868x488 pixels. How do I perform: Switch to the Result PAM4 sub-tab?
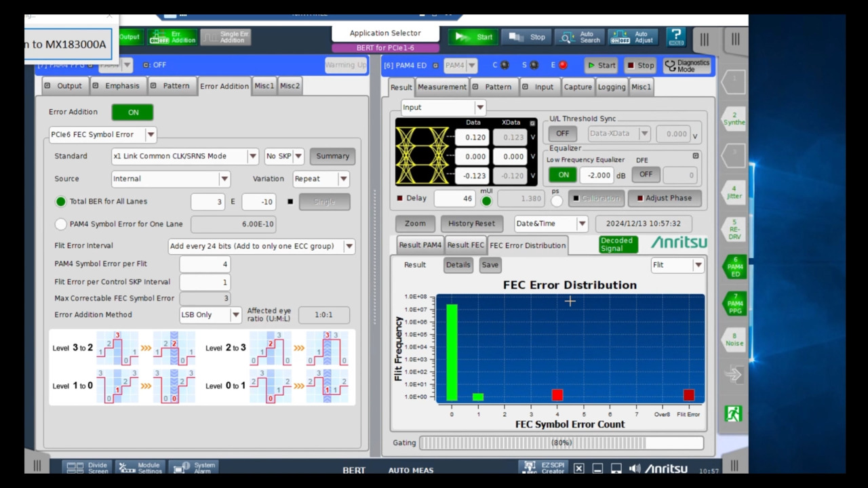(420, 245)
